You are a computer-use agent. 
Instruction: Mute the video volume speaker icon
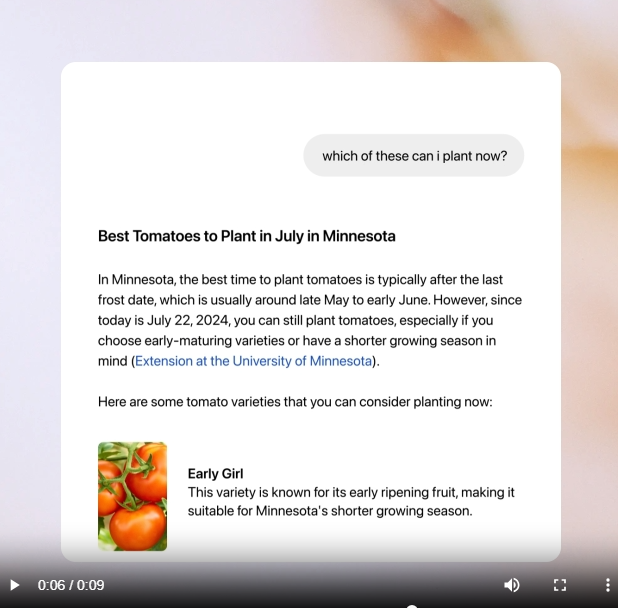[x=512, y=585]
